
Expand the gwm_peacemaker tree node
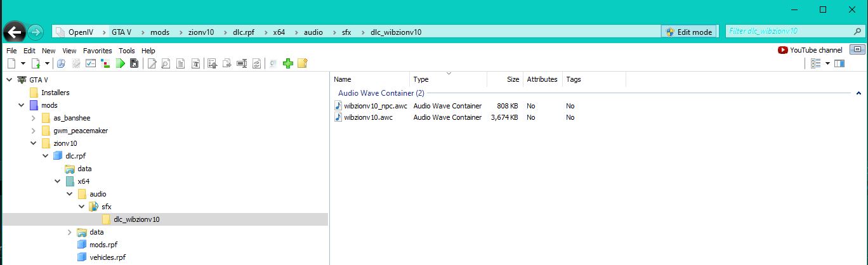33,131
